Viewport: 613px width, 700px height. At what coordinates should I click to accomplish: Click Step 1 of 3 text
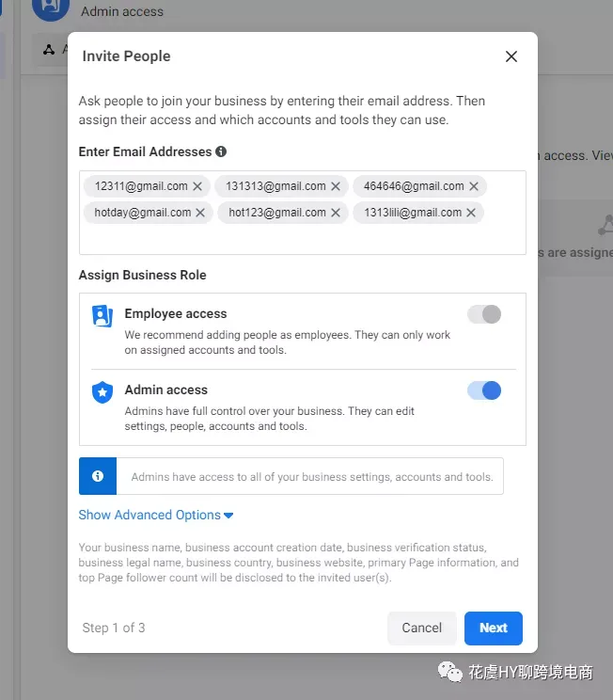[114, 628]
